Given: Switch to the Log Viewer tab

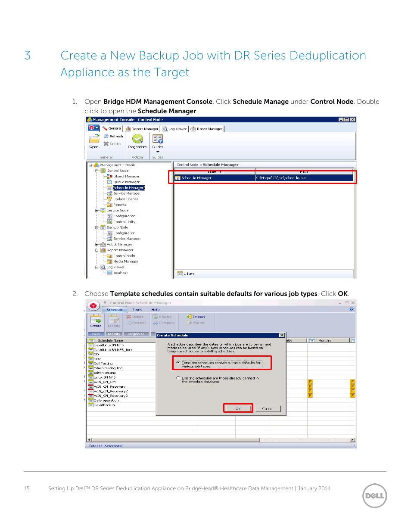Looking at the screenshot, I should click(174, 128).
